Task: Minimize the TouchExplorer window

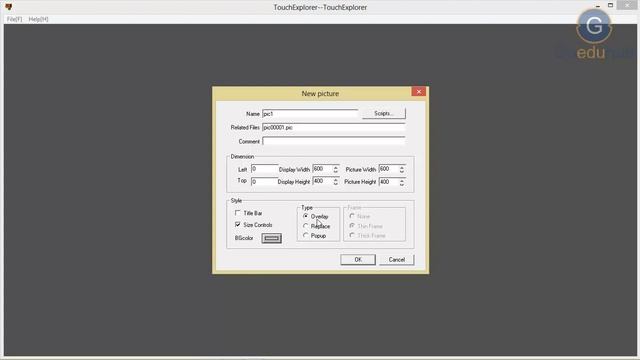Action: click(598, 6)
